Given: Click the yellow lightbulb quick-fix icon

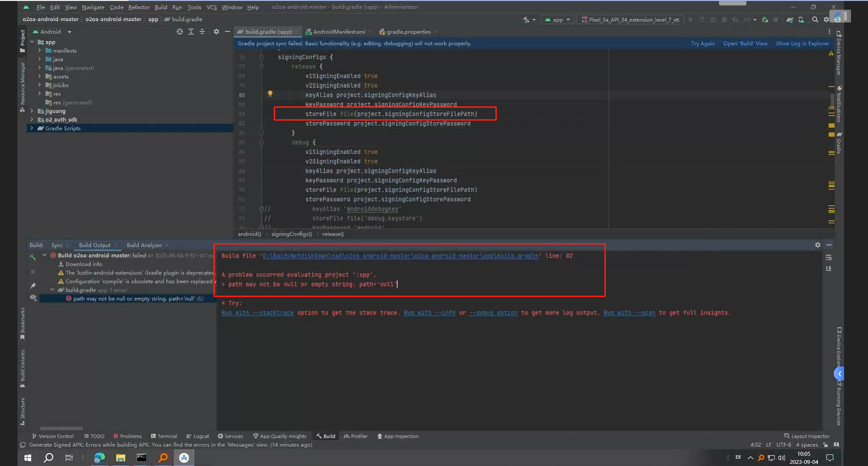Looking at the screenshot, I should pyautogui.click(x=270, y=93).
